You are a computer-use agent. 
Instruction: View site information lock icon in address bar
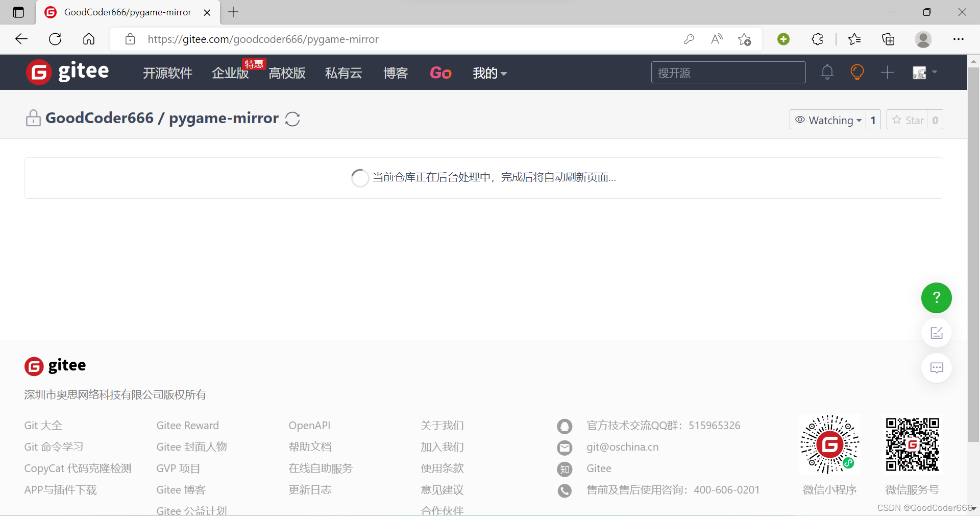pos(130,39)
